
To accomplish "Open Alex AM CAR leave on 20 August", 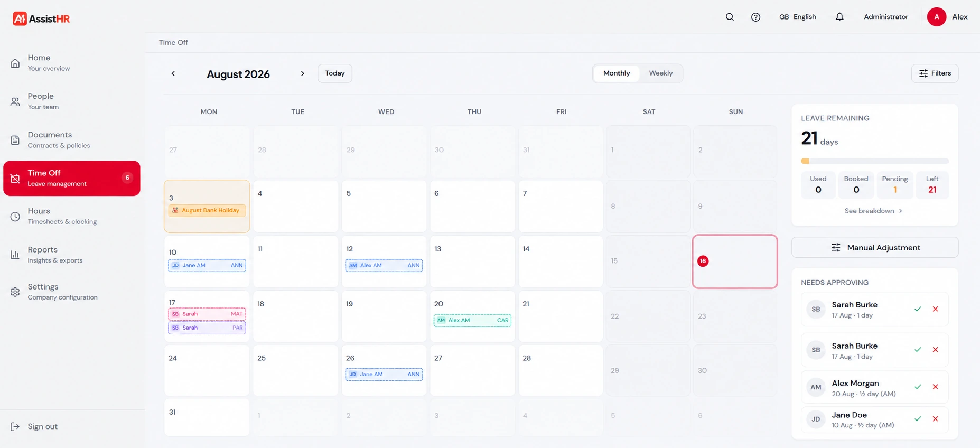I will (472, 320).
